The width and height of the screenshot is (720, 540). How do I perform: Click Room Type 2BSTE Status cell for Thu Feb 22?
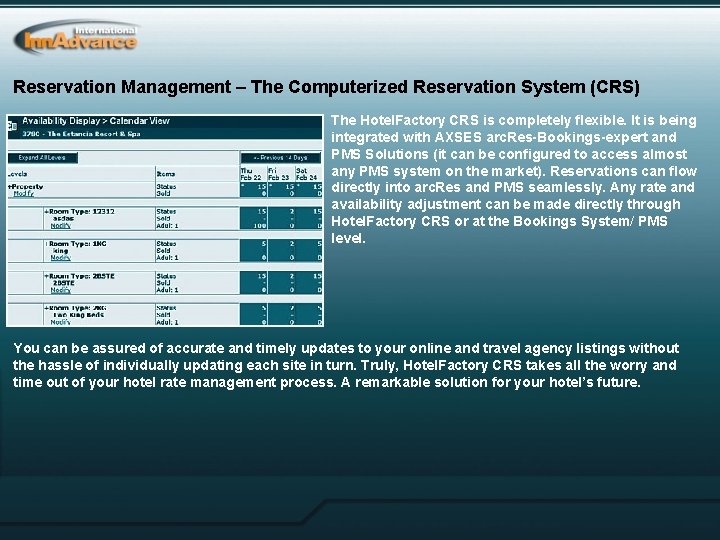tap(254, 276)
